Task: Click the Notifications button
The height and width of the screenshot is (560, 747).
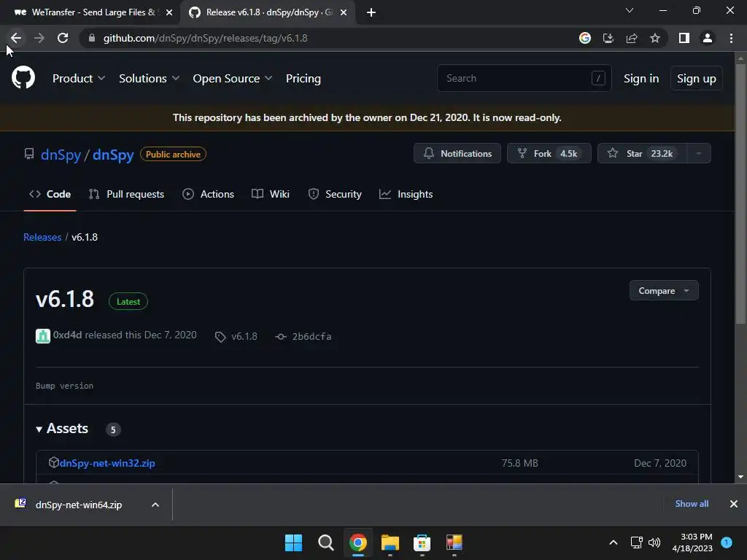Action: pos(457,153)
